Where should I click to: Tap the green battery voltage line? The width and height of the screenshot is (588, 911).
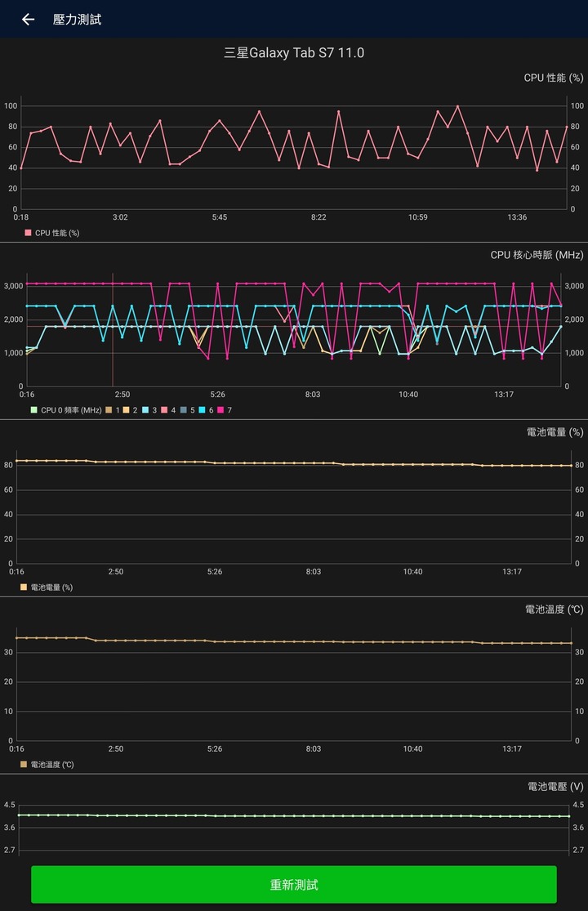click(294, 815)
